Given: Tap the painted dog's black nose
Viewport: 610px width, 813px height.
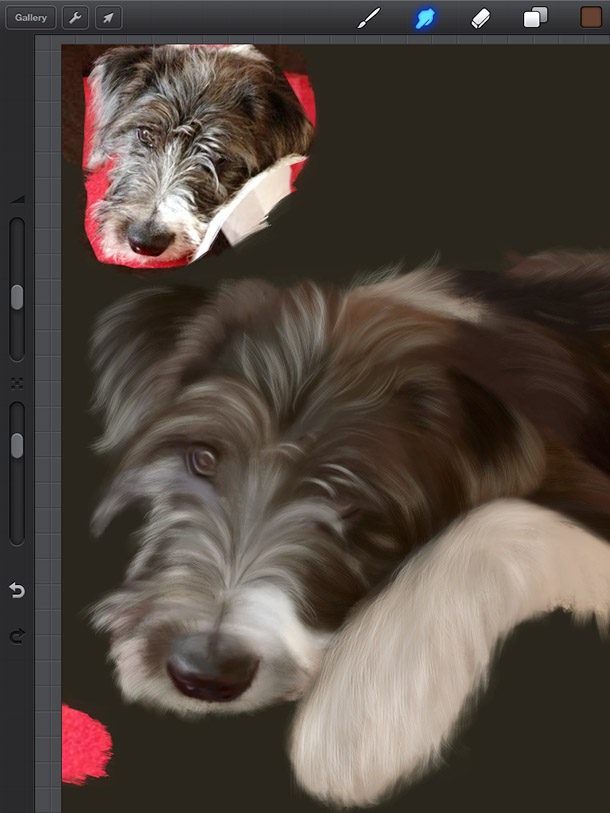Looking at the screenshot, I should pyautogui.click(x=213, y=667).
